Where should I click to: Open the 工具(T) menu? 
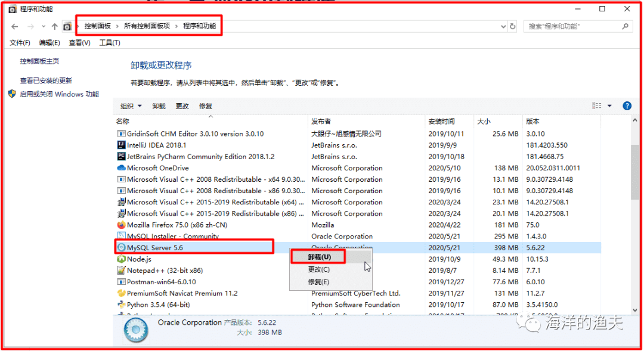coord(110,43)
